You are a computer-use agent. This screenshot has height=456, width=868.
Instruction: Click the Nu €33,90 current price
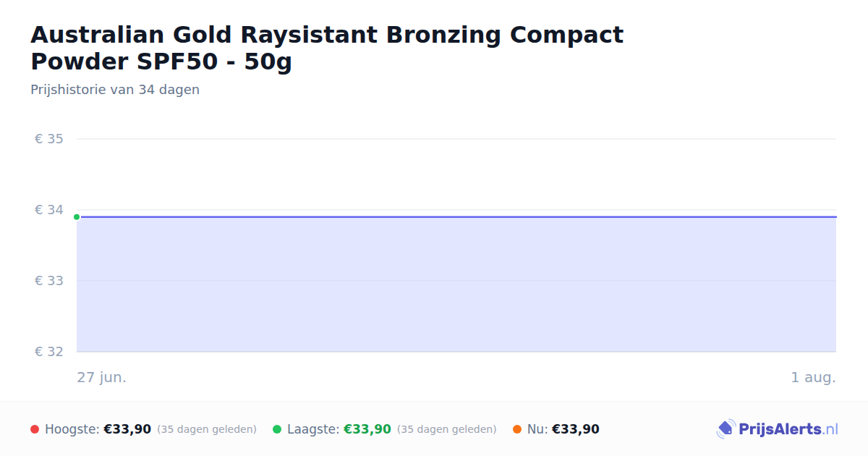[576, 429]
